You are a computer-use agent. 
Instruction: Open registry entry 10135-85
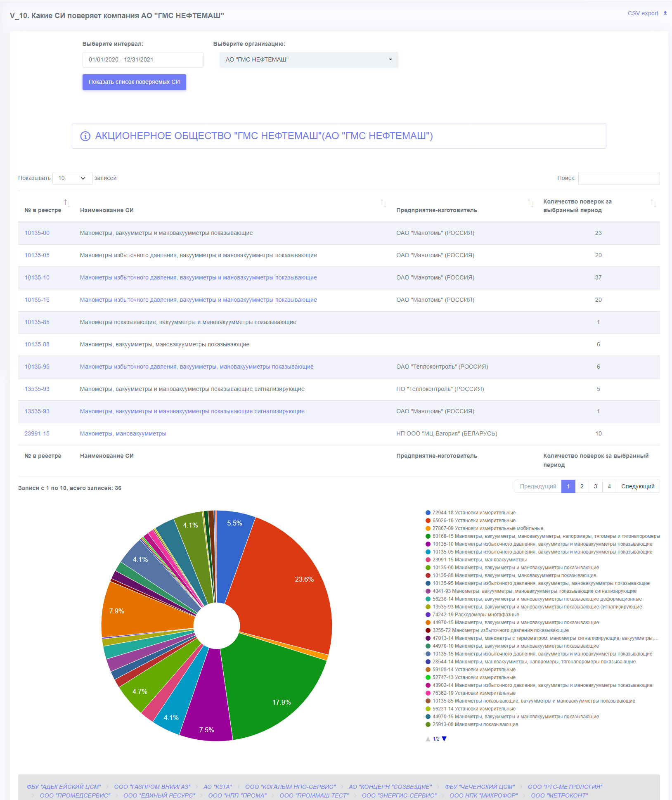(x=37, y=322)
